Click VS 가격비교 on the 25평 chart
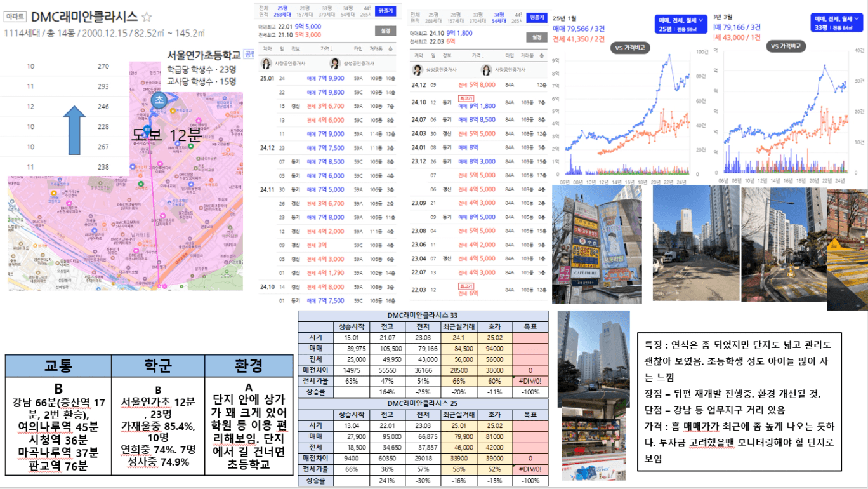Viewport: 868px width, 489px height. coord(629,48)
